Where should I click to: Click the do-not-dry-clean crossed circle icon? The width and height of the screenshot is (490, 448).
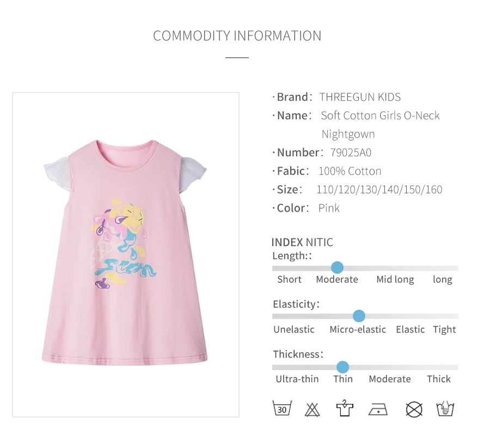(x=414, y=409)
